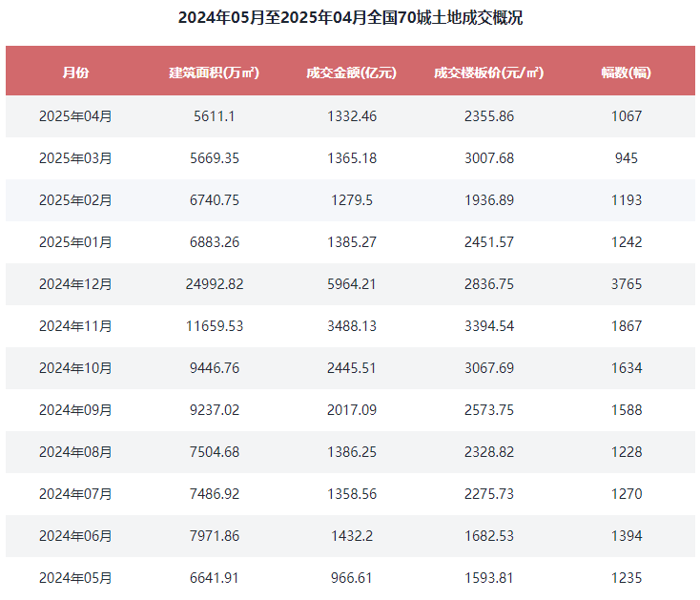Select the 2025年03月 row label
700x600 pixels.
[x=75, y=158]
